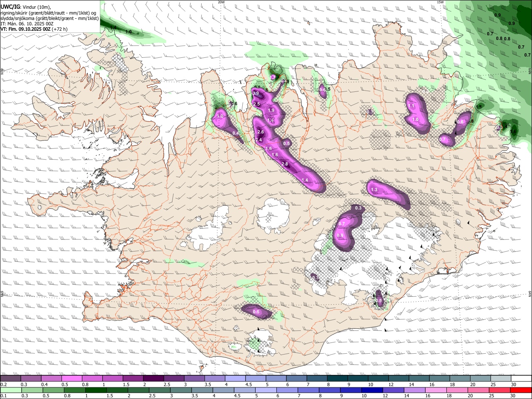Click the 'rigning/skúrir' legend description line

48,12
